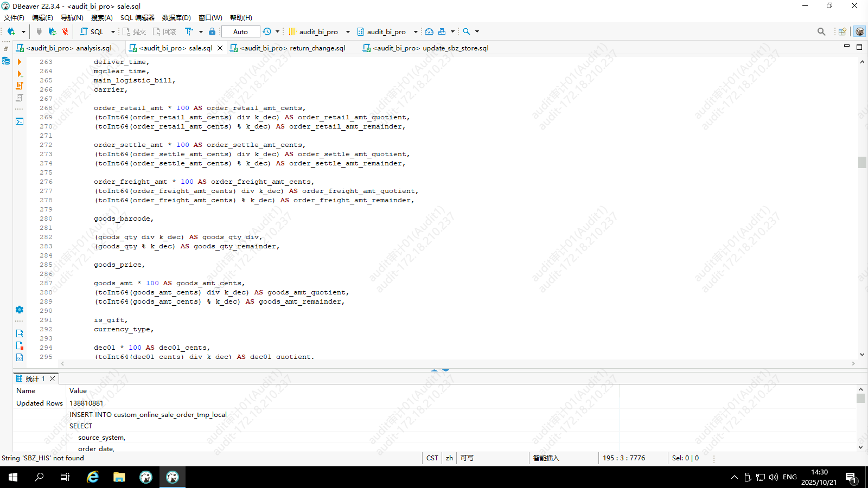Click the disconnect database icon
The image size is (868, 488).
point(65,31)
